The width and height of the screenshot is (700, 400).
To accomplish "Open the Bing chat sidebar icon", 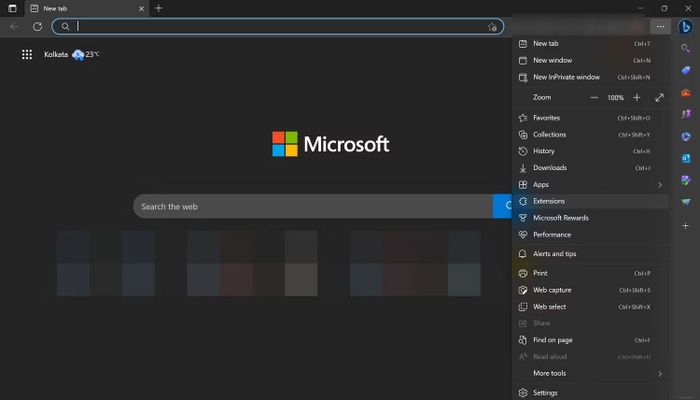I will [686, 27].
